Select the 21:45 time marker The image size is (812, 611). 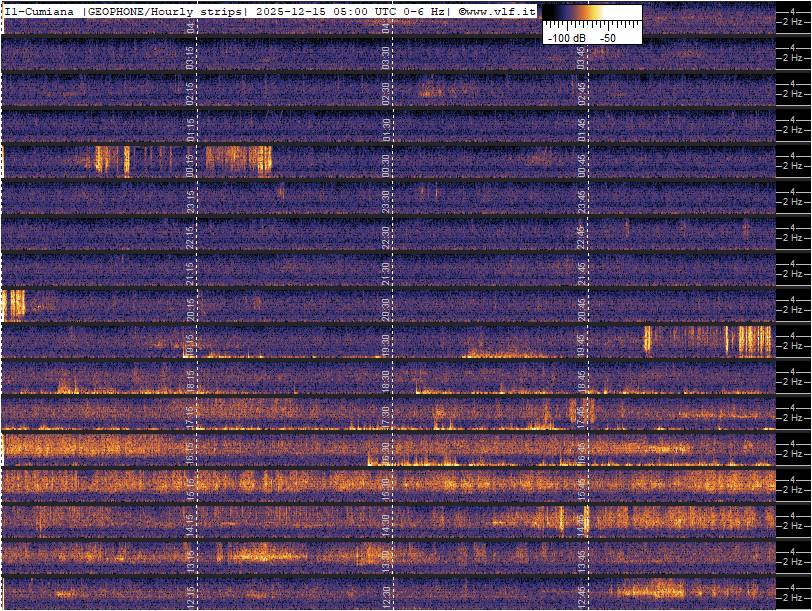[581, 273]
